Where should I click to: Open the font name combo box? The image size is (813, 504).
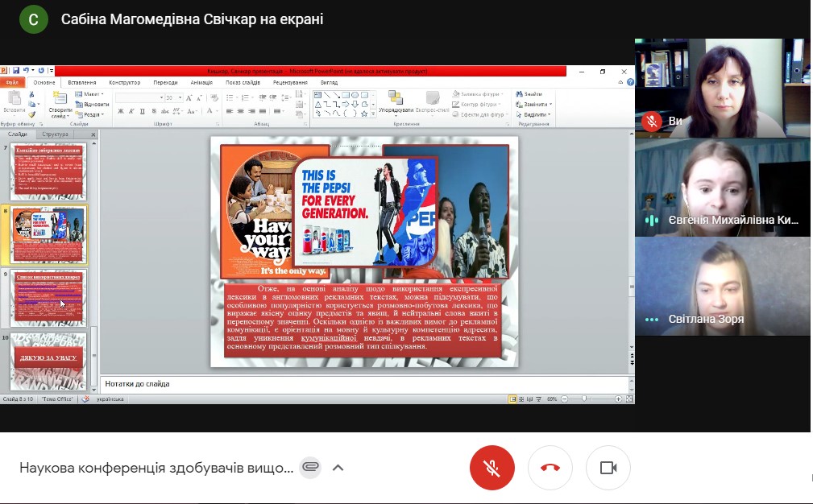click(x=139, y=97)
